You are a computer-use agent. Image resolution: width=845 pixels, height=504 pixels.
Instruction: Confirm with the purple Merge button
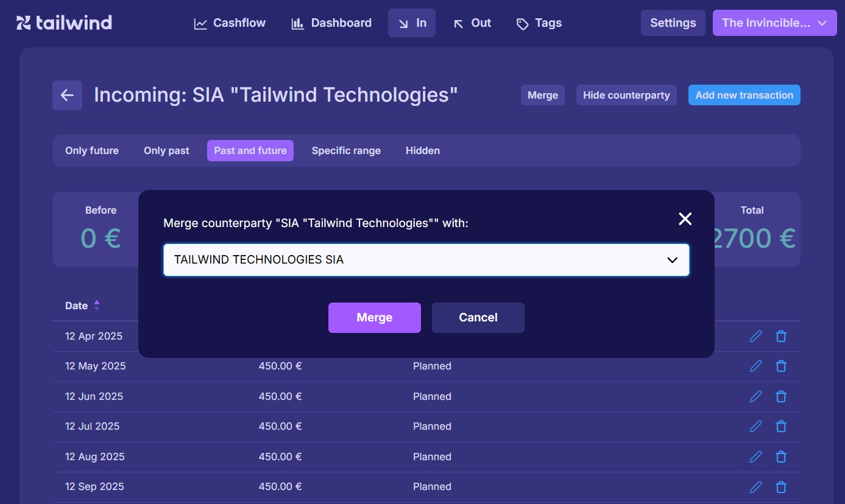375,318
